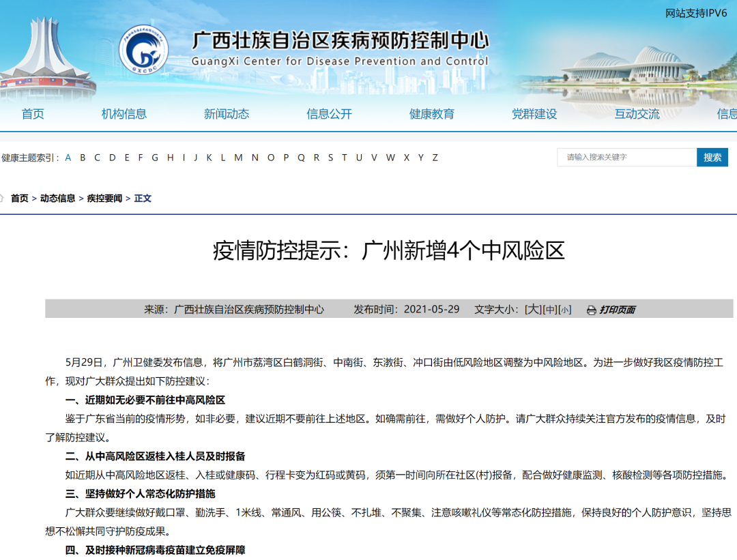Set font size to medium [中]
Screen dimensions: 737x560
click(x=550, y=310)
